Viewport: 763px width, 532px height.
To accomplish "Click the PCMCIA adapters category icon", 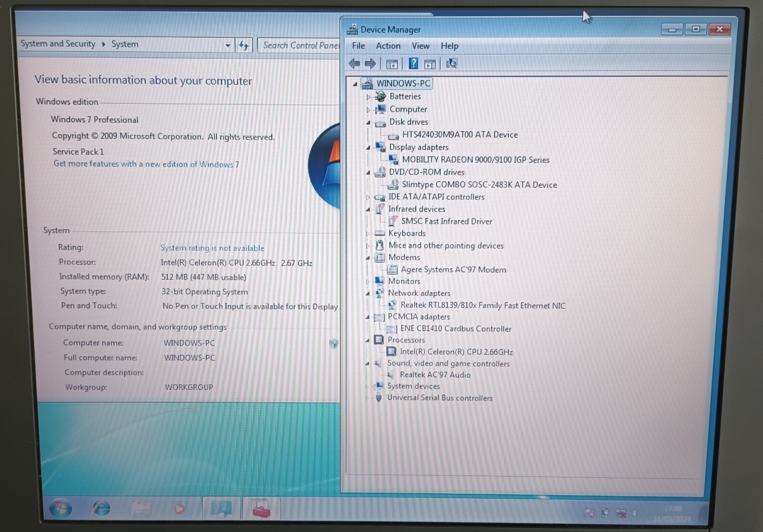I will pos(380,317).
